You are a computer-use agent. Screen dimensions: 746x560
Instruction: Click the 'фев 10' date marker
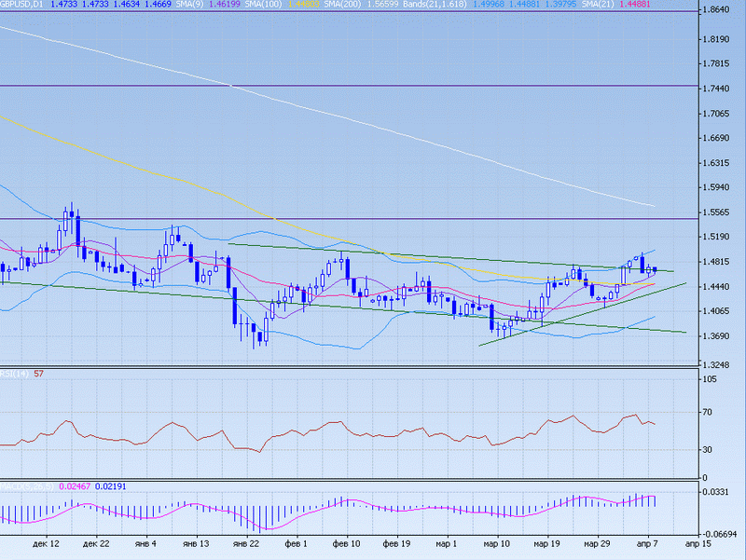coord(347,541)
